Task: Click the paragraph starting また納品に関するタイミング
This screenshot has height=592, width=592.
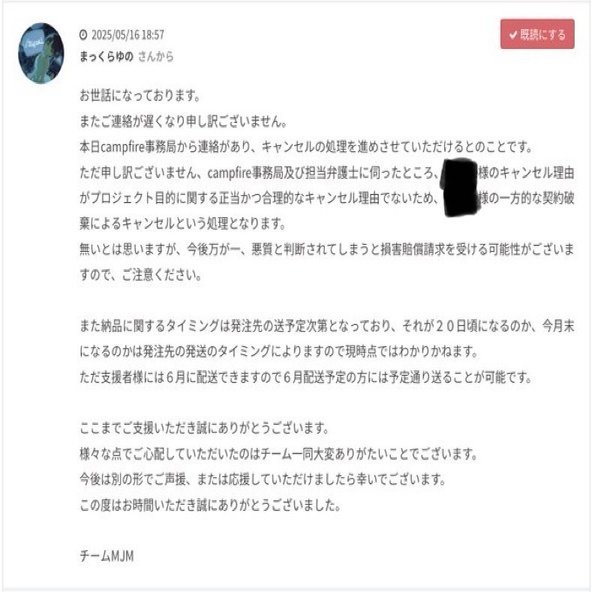Action: point(327,339)
